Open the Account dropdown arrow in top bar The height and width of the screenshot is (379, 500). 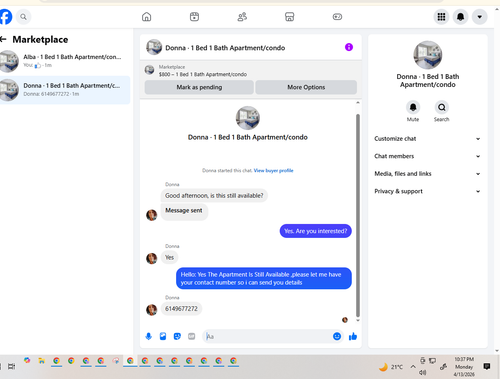point(480,17)
